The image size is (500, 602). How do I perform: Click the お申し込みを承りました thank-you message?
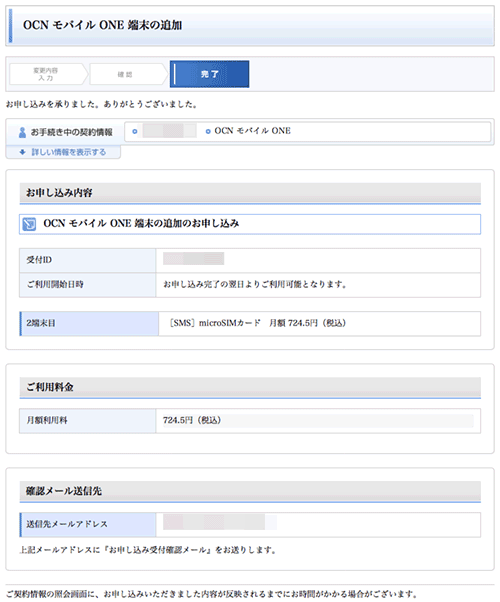(x=102, y=104)
